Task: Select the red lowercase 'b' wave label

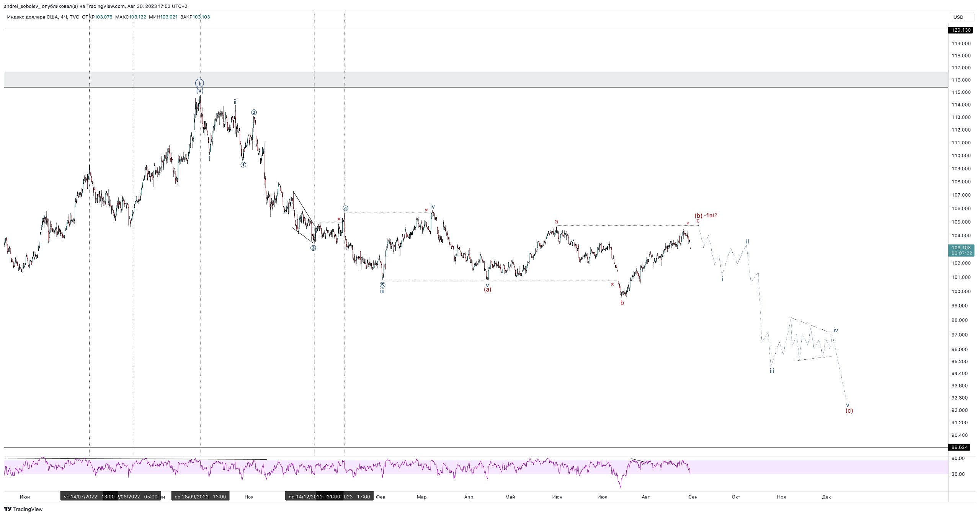Action: 622,303
